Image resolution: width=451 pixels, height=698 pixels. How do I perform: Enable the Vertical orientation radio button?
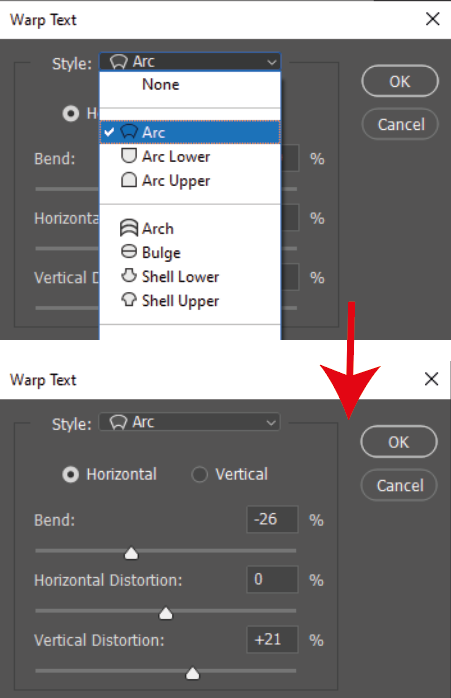point(199,475)
